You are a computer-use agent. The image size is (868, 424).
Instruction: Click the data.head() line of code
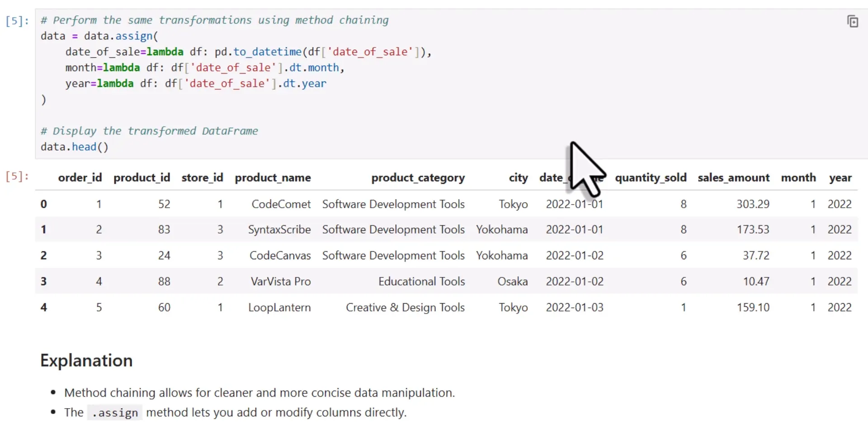[74, 147]
